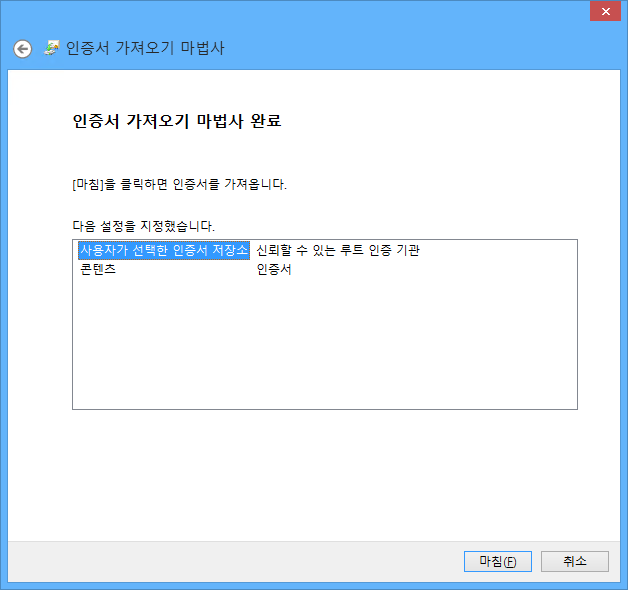Click the certificate wizard icon beside the title
The image size is (628, 590).
tap(52, 48)
